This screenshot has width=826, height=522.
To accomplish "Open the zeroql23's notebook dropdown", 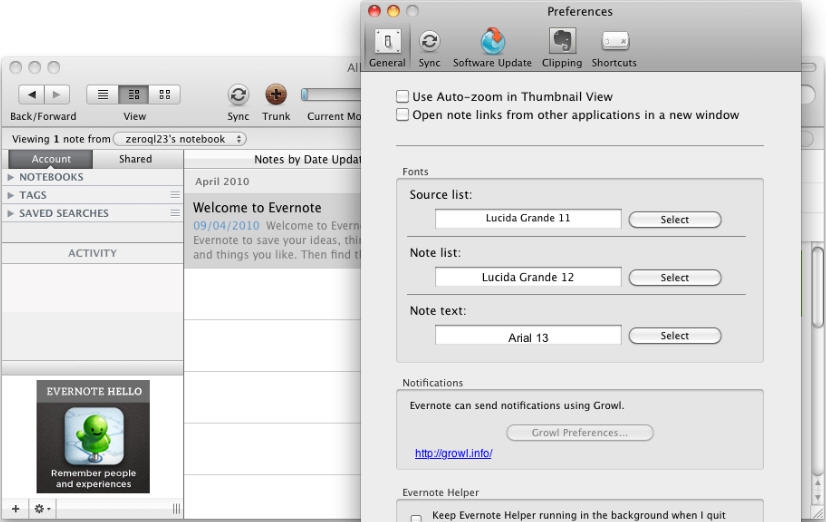I will 180,139.
